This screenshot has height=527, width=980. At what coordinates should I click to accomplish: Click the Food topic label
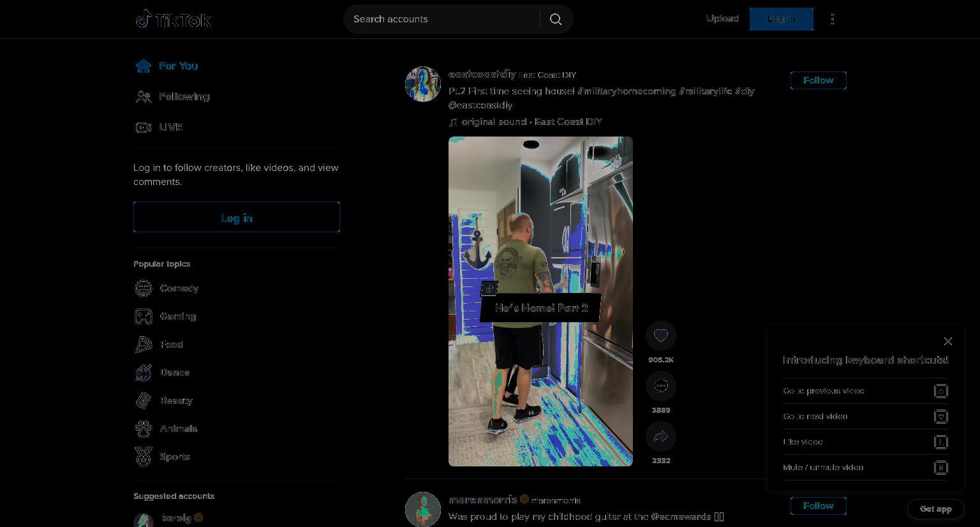click(172, 345)
